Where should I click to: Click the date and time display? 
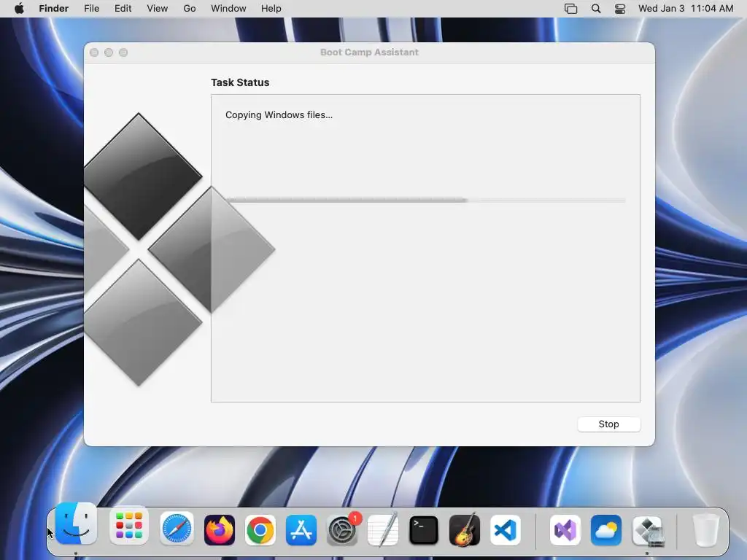pyautogui.click(x=686, y=9)
